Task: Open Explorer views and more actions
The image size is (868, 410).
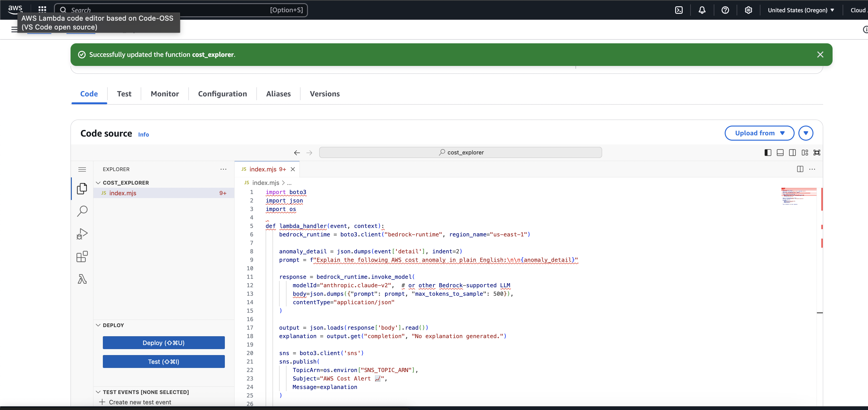Action: tap(223, 170)
